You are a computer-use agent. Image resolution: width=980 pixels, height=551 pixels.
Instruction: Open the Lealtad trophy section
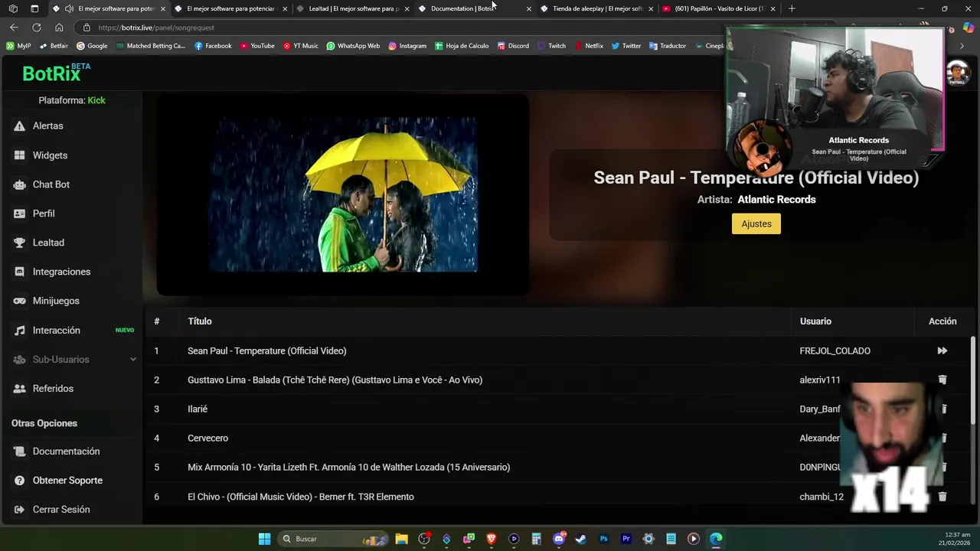pyautogui.click(x=47, y=243)
